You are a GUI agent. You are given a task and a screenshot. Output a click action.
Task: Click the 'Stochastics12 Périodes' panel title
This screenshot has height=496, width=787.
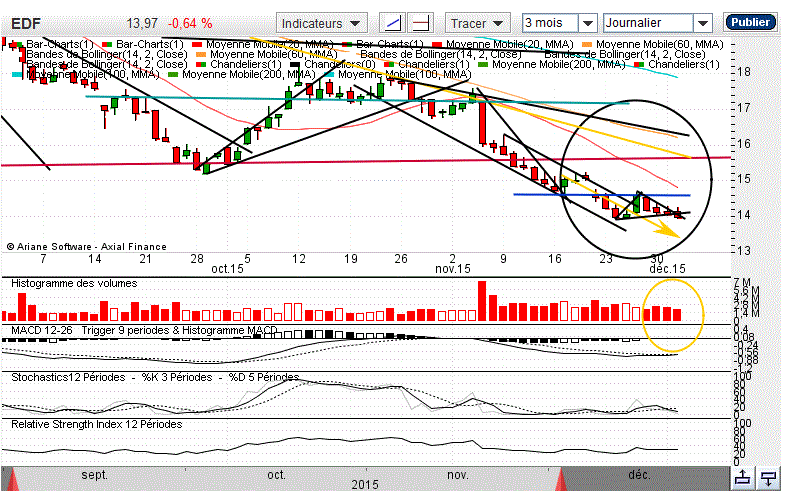(x=68, y=377)
